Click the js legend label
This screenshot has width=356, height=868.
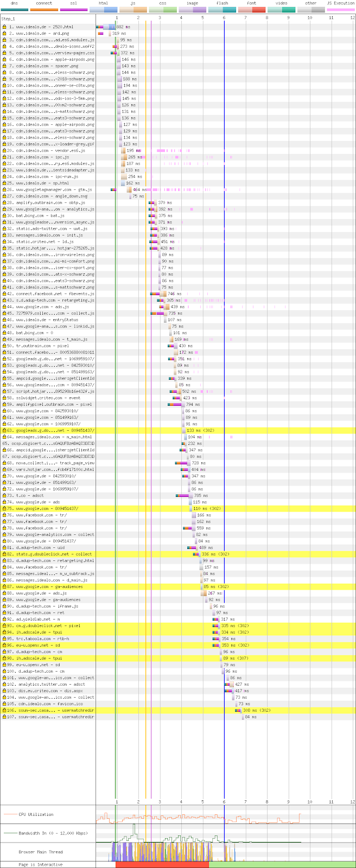coord(133,3)
